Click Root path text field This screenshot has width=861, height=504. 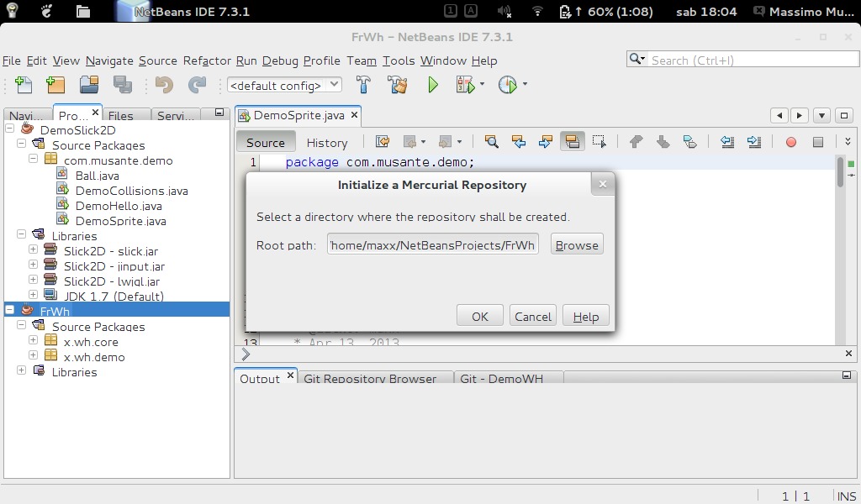pos(433,244)
